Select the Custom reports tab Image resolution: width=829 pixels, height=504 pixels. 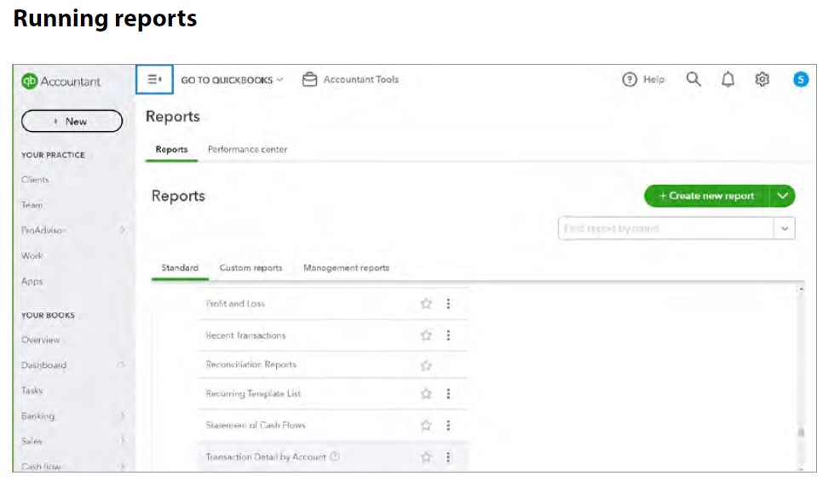pos(250,267)
